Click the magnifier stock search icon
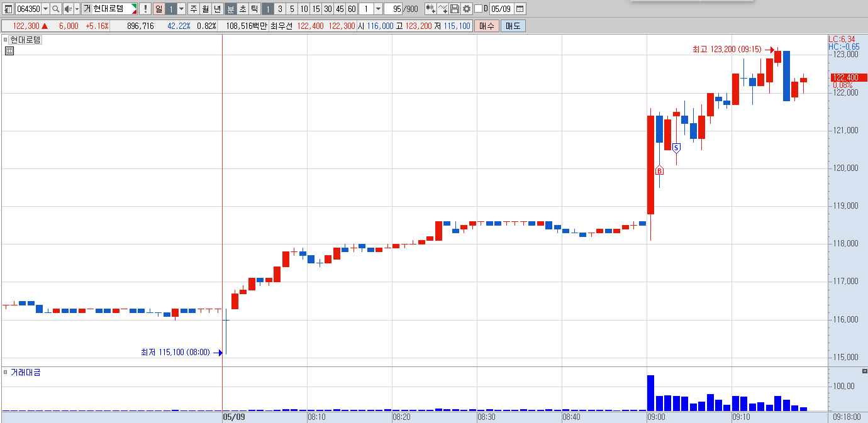868x423 pixels. pyautogui.click(x=55, y=9)
